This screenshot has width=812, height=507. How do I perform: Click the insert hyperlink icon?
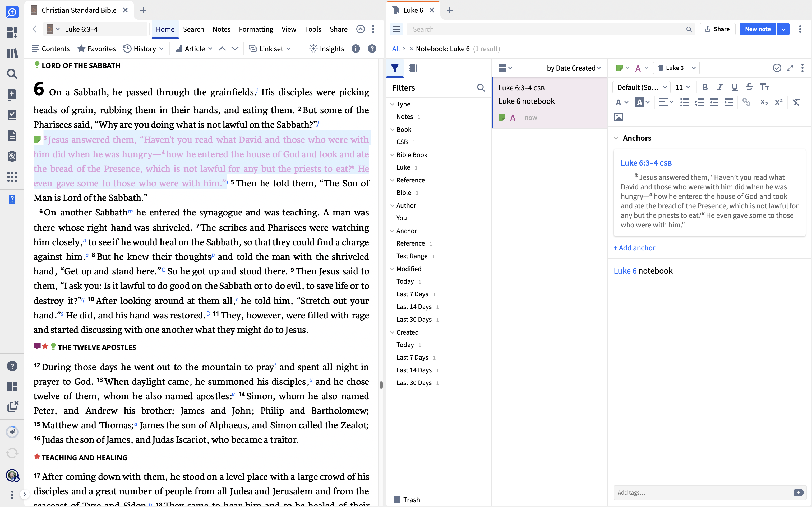pos(746,102)
